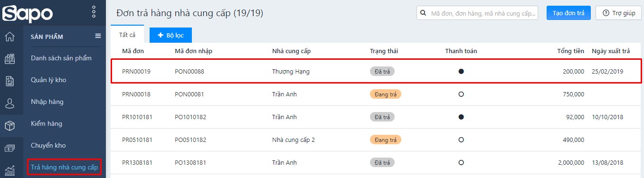
Task: Click the Đang trả status badge for PRN00018
Action: [x=386, y=94]
